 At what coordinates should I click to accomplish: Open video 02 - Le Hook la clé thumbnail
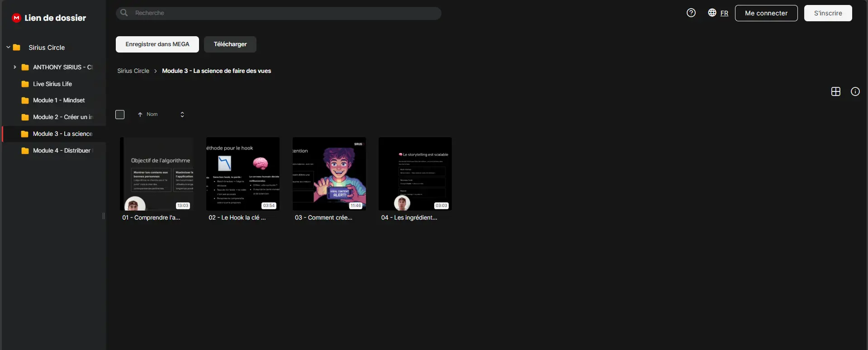pos(243,174)
